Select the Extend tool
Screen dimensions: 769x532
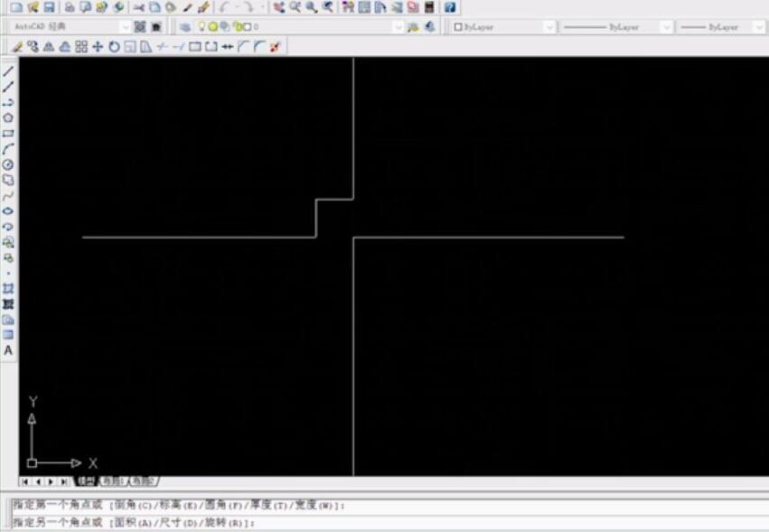[x=179, y=47]
